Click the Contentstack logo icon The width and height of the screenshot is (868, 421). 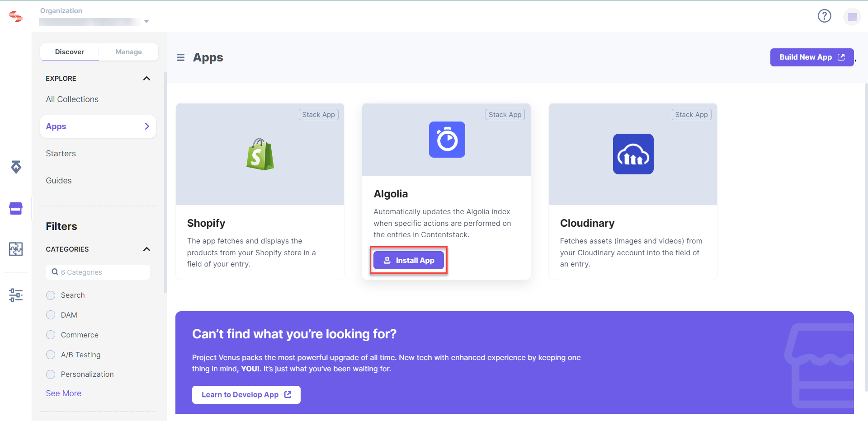coord(16,16)
